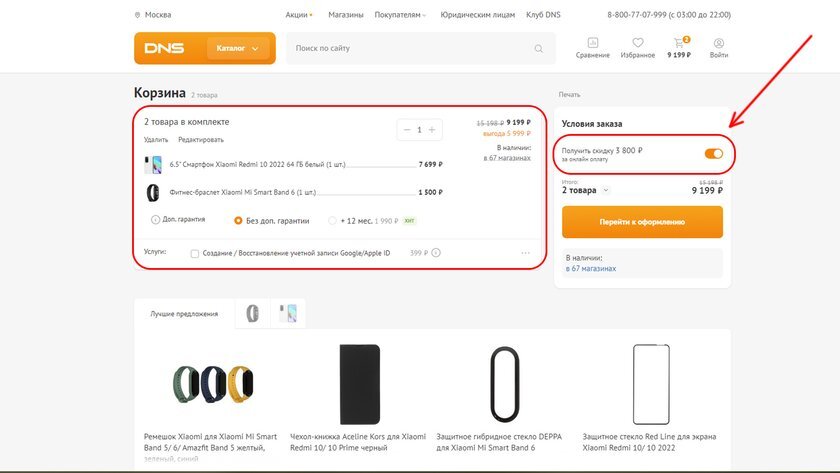Open the Каталог dropdown

click(238, 48)
